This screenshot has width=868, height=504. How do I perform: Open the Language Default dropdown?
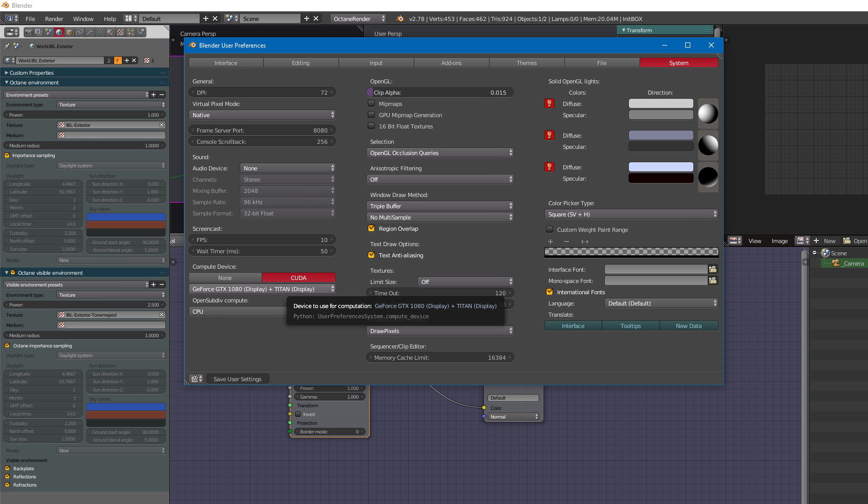661,303
